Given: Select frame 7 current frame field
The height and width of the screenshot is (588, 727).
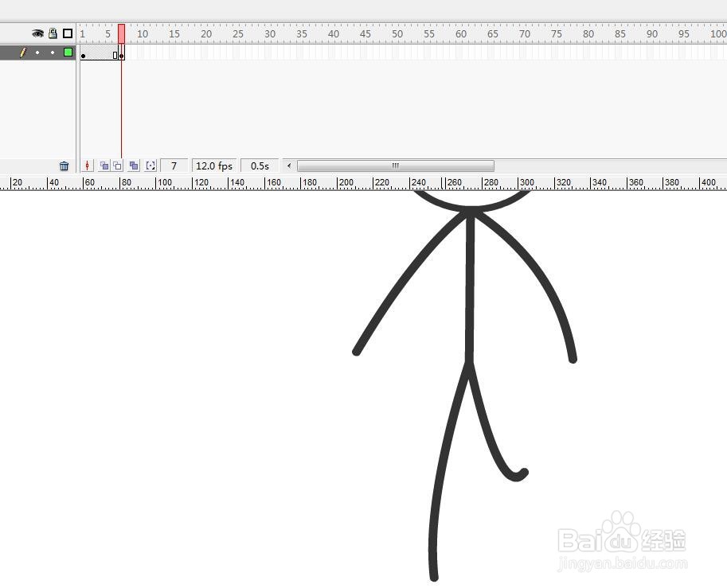Looking at the screenshot, I should [174, 165].
